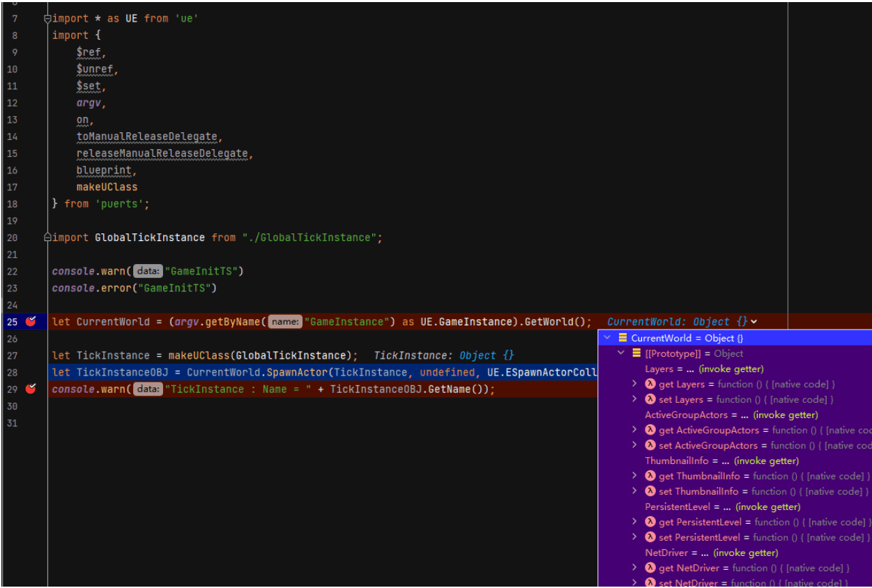The image size is (872, 588).
Task: Click the lambda icon beside get NetDriver
Action: tap(650, 568)
